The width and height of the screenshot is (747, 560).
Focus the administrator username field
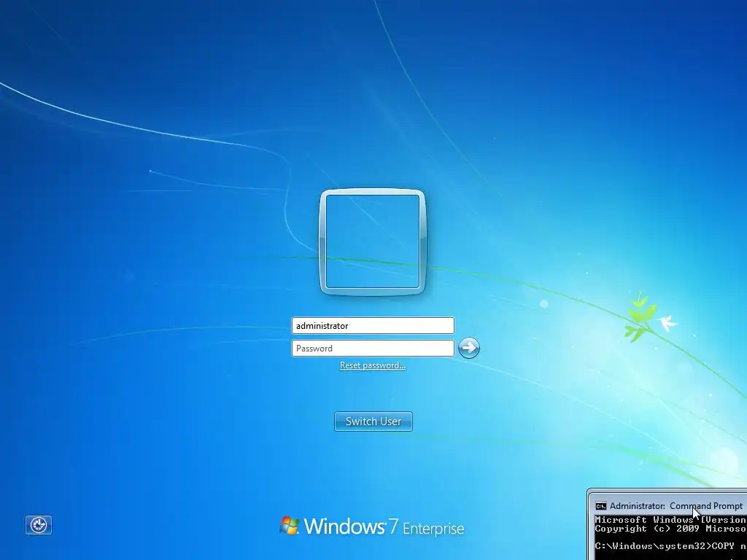(373, 326)
